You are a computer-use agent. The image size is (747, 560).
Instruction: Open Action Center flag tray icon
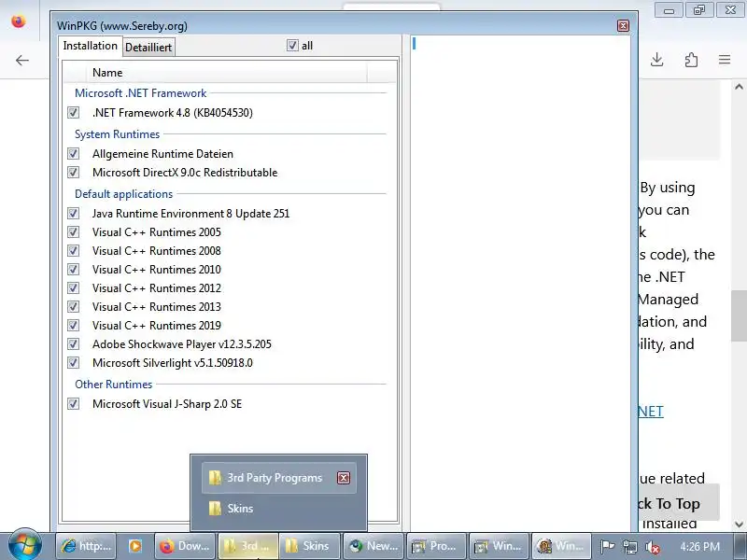click(606, 547)
